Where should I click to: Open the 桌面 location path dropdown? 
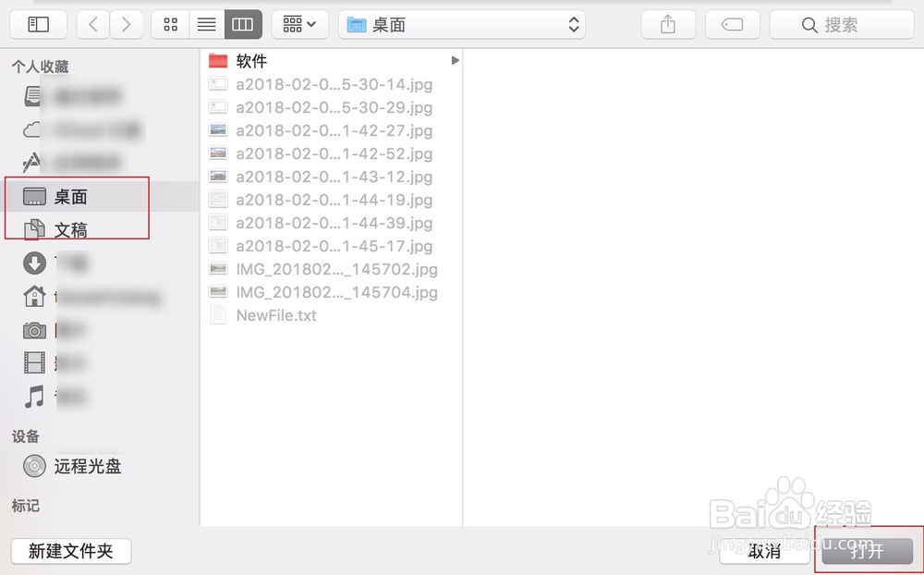tap(461, 24)
